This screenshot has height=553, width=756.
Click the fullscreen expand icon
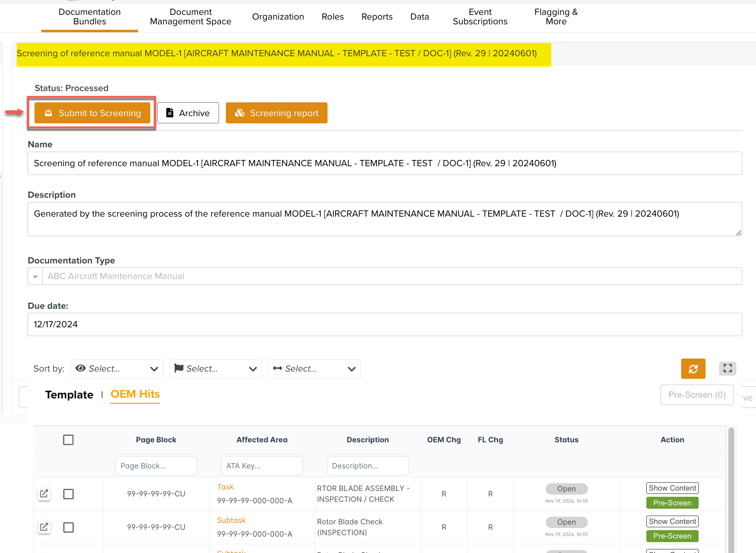[x=727, y=368]
